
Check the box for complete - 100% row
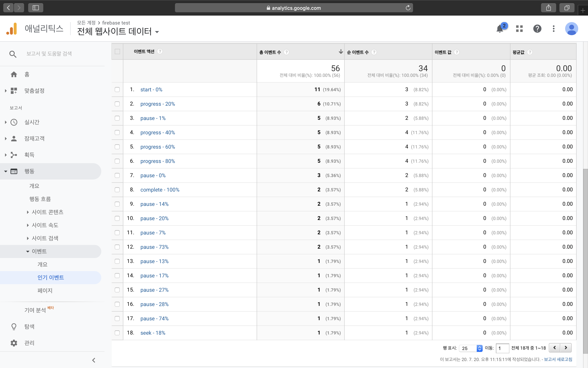click(x=117, y=190)
